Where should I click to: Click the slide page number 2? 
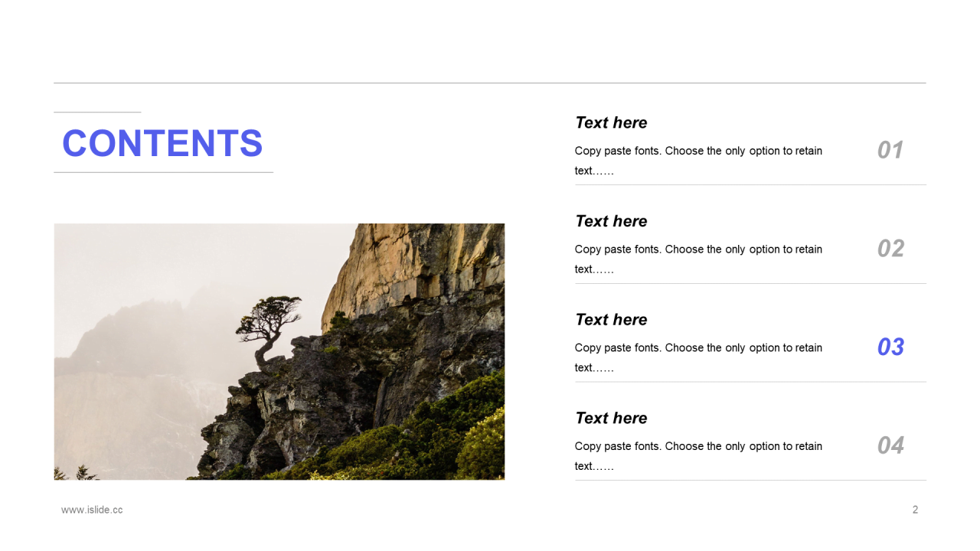[x=915, y=510]
